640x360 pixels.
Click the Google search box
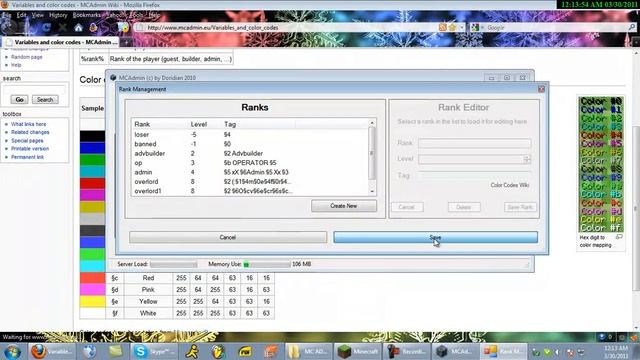(556, 27)
